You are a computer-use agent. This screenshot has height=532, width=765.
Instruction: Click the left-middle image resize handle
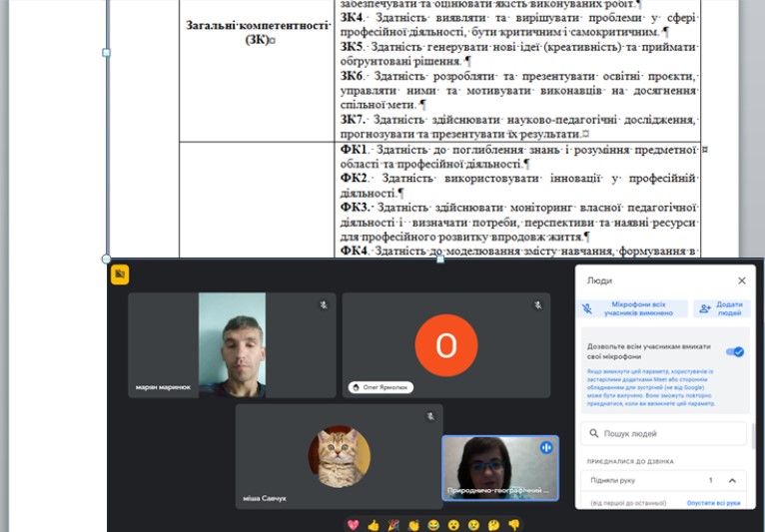[x=106, y=52]
